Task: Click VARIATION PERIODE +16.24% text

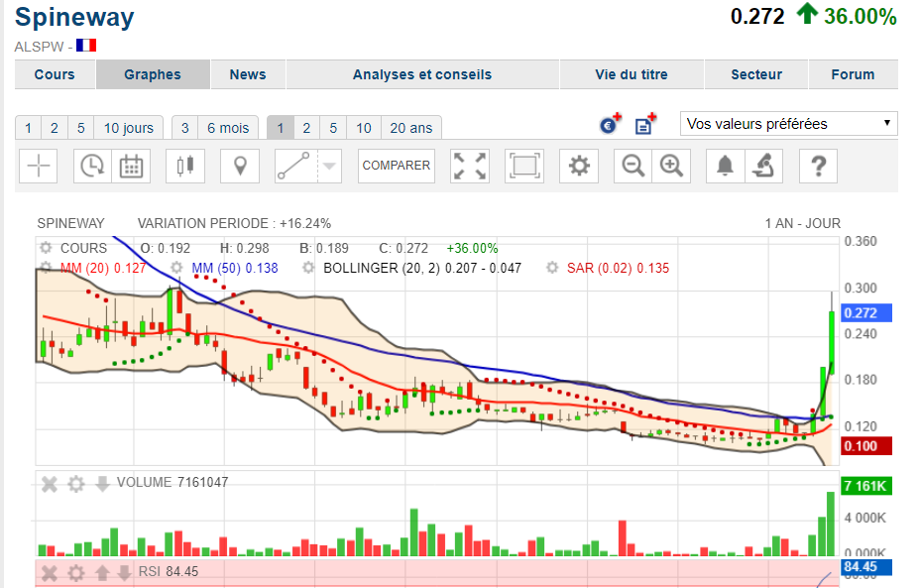Action: pyautogui.click(x=234, y=223)
